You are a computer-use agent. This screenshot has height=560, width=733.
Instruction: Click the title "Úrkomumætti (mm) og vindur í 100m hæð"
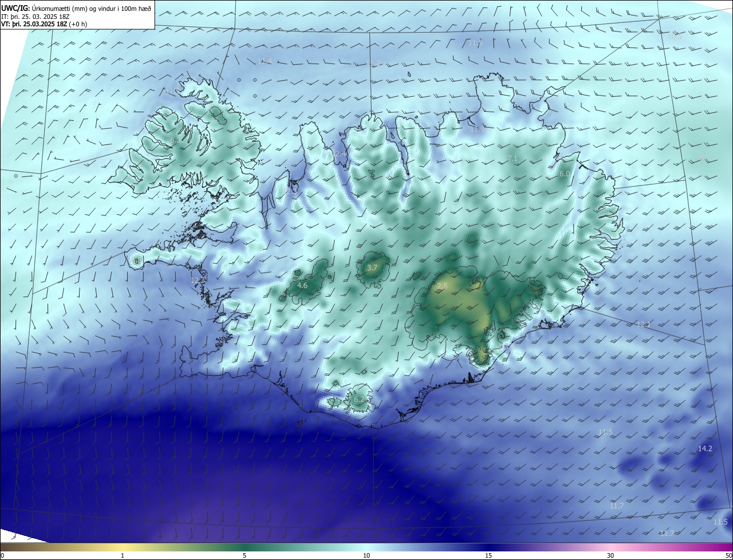91,8
